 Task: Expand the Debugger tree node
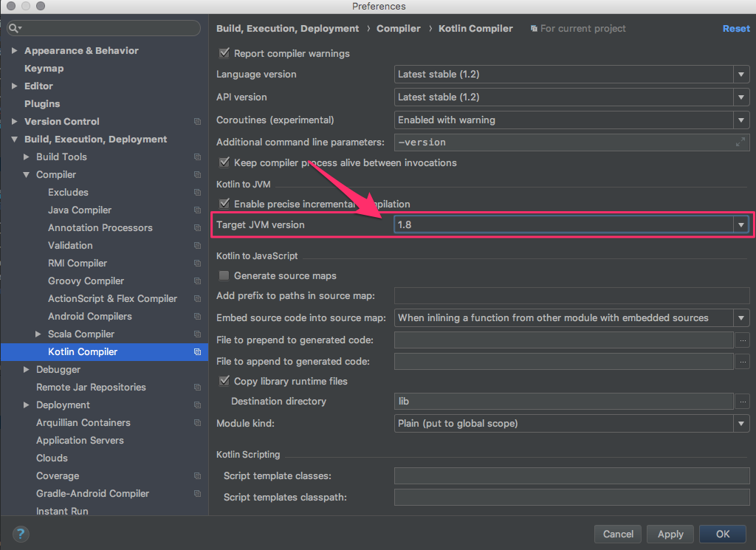click(27, 370)
